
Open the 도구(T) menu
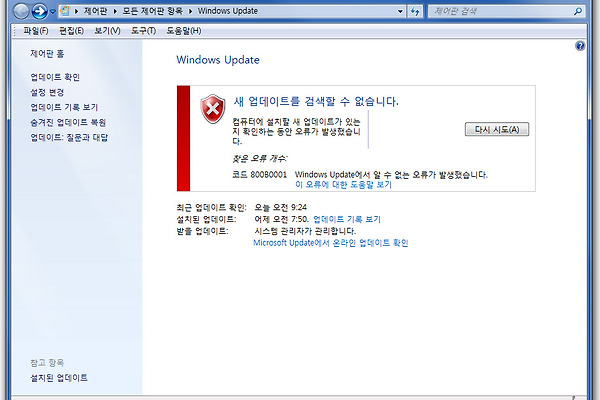(x=144, y=31)
